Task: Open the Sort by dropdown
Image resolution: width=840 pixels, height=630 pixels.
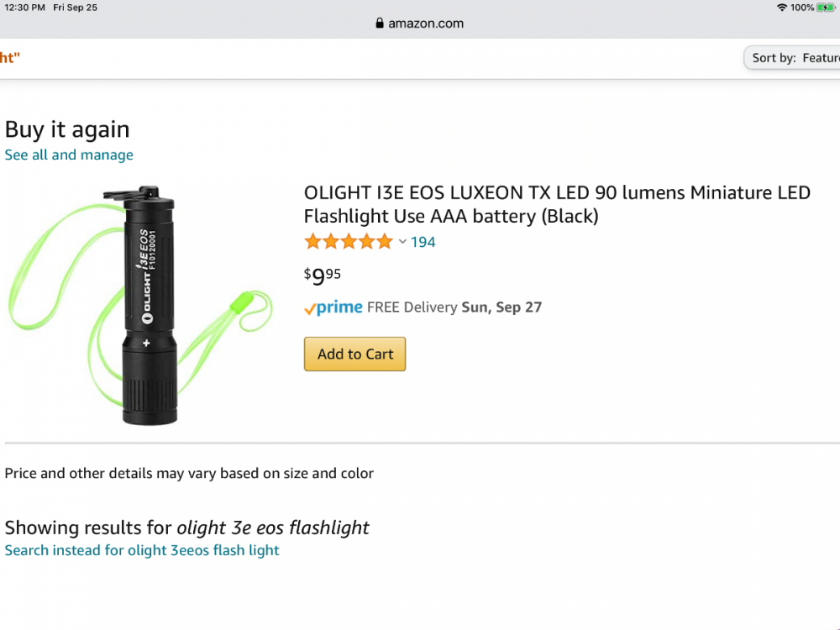Action: coord(792,58)
